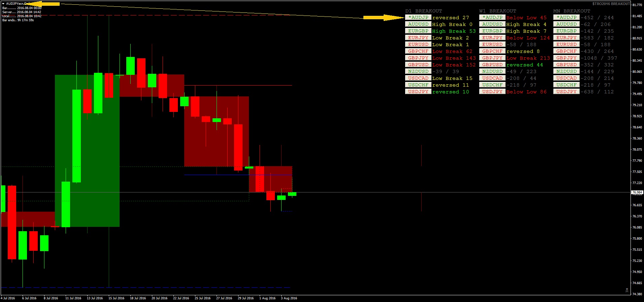Choose EURGBP in the D1 Breakout column

pyautogui.click(x=418, y=31)
